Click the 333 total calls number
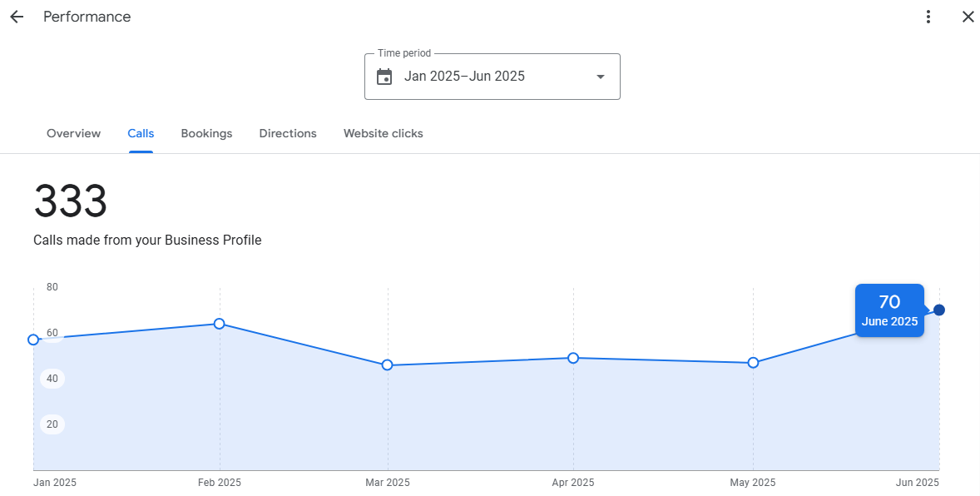Viewport: 980px width, 496px height. (x=71, y=202)
